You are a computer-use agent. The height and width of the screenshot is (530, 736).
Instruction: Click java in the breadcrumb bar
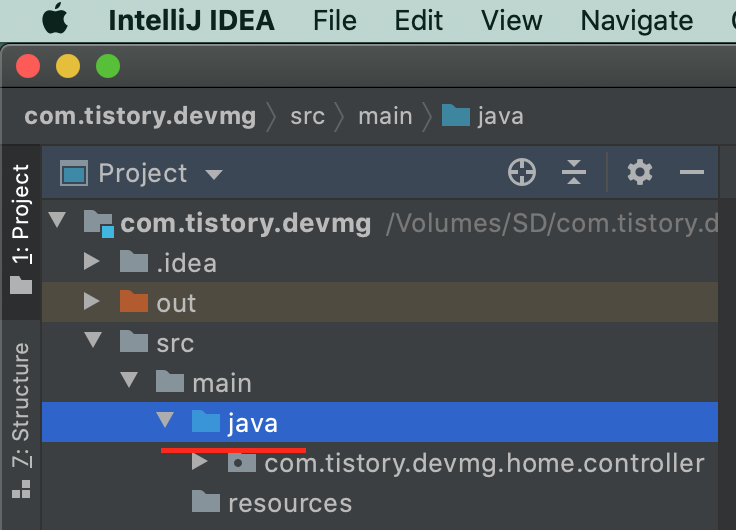[500, 116]
